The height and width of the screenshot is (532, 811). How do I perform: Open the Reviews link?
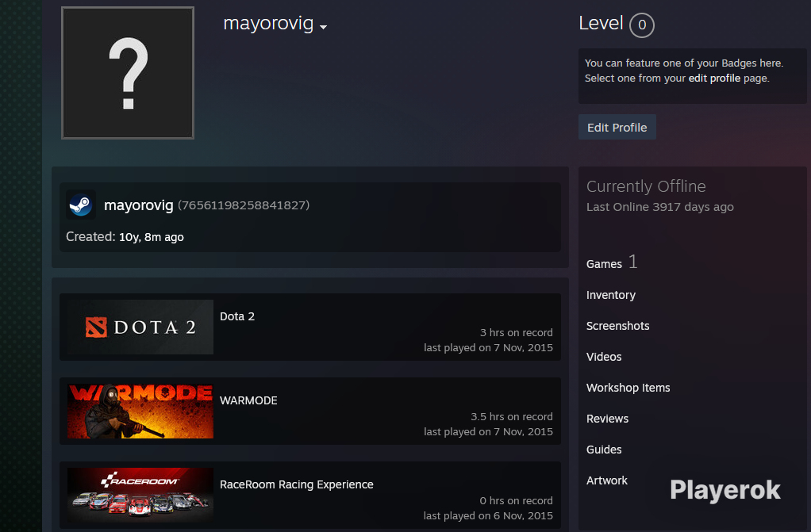click(607, 419)
